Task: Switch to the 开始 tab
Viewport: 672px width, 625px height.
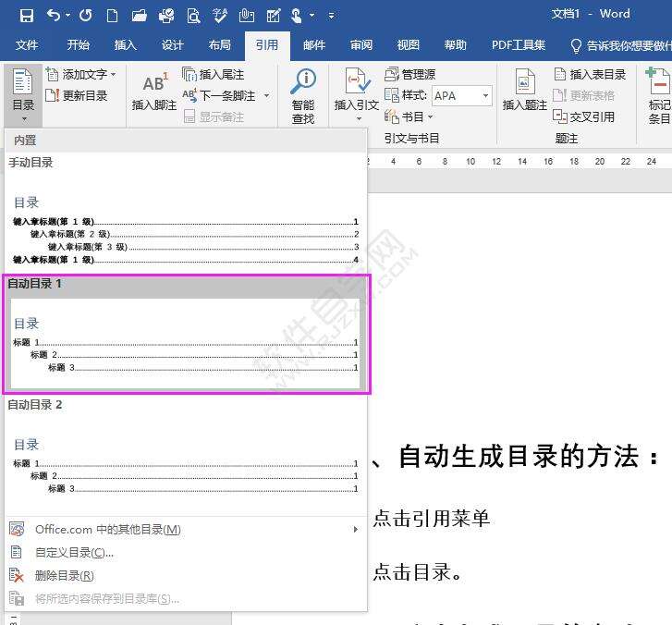Action: 78,45
